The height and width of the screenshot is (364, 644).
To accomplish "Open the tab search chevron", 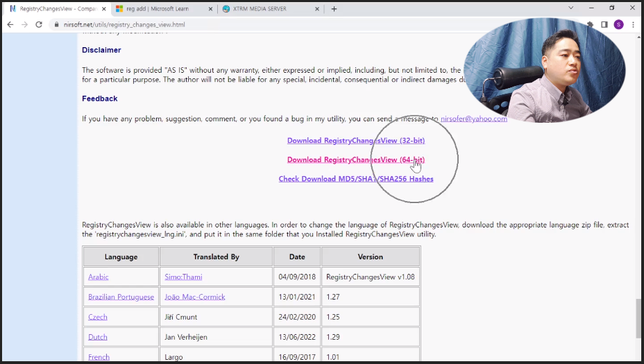I will (570, 8).
